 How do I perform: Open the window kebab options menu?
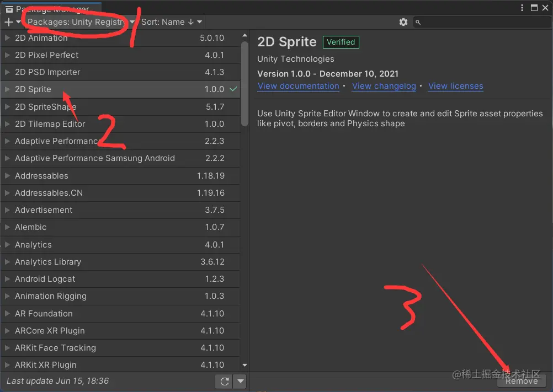(x=522, y=8)
